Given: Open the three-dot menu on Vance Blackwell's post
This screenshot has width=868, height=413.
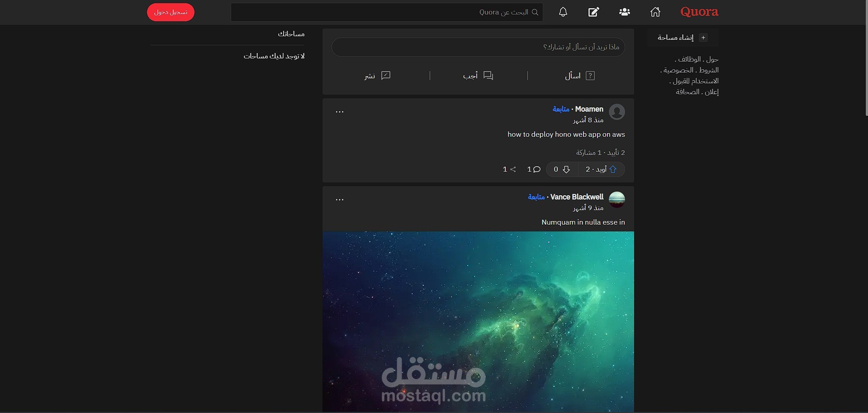Looking at the screenshot, I should pos(340,199).
